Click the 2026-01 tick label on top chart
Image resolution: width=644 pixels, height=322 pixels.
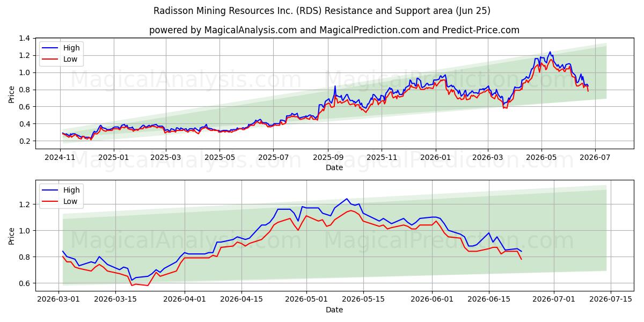[435, 158]
